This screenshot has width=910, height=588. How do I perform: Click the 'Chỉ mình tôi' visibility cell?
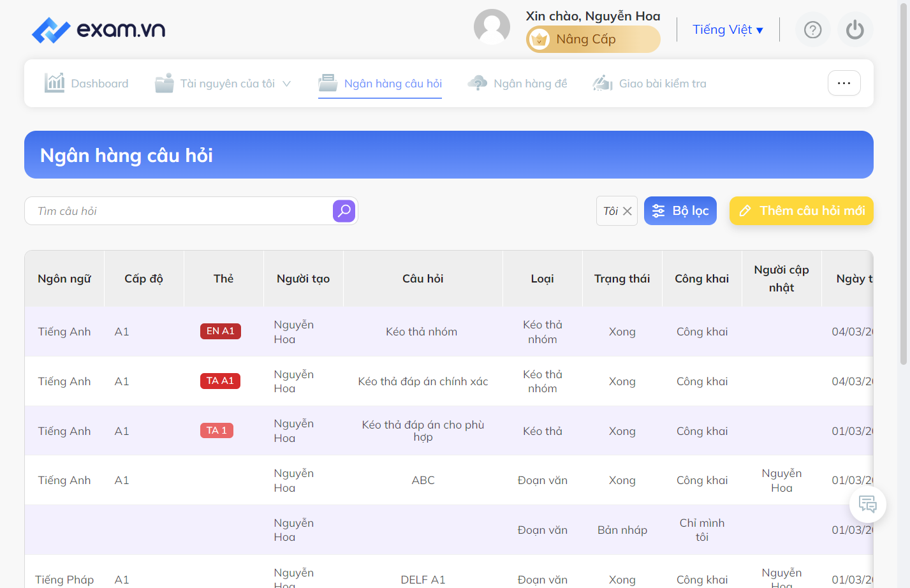click(x=702, y=530)
